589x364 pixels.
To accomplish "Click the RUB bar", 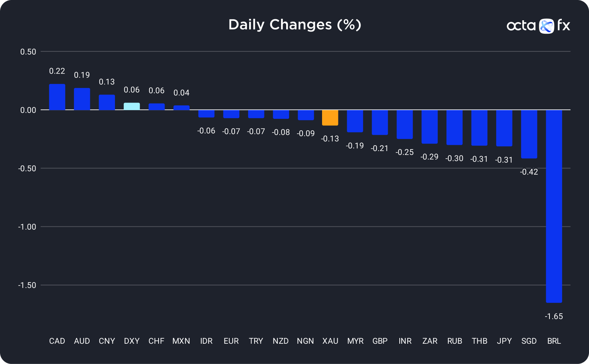I will [454, 127].
